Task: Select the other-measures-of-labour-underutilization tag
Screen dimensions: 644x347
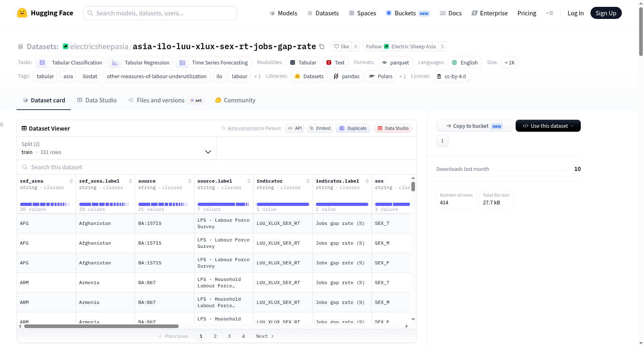Action: click(157, 76)
